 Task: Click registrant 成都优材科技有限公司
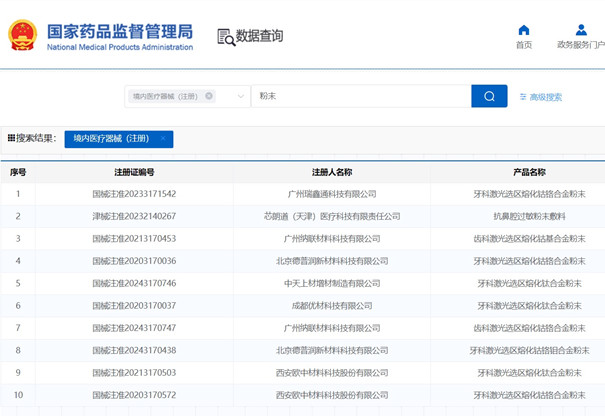pyautogui.click(x=332, y=306)
